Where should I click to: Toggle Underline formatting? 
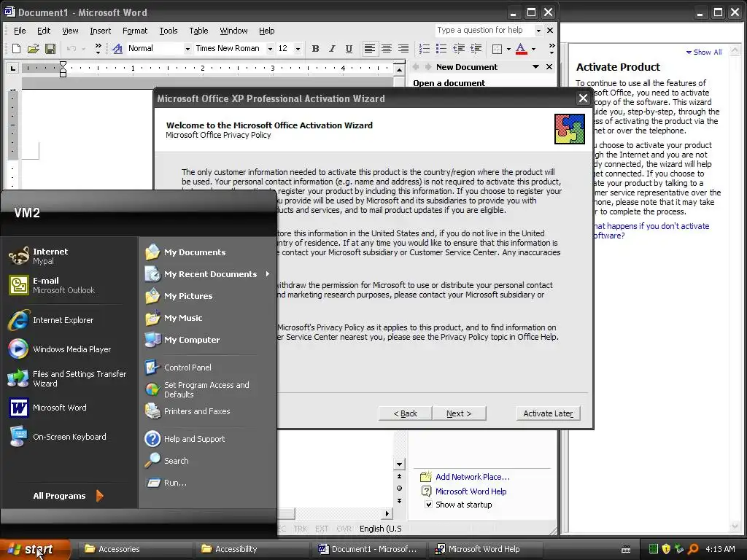click(x=349, y=49)
